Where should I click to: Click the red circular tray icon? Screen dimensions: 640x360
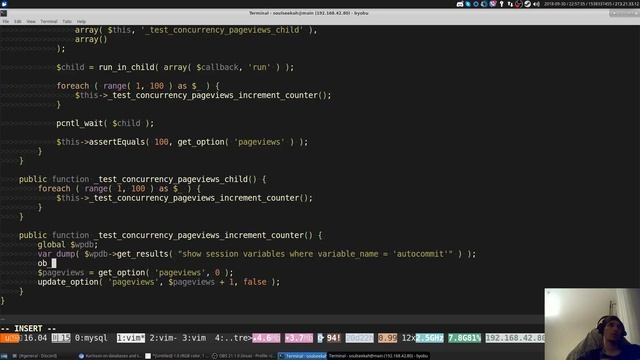point(518,4)
